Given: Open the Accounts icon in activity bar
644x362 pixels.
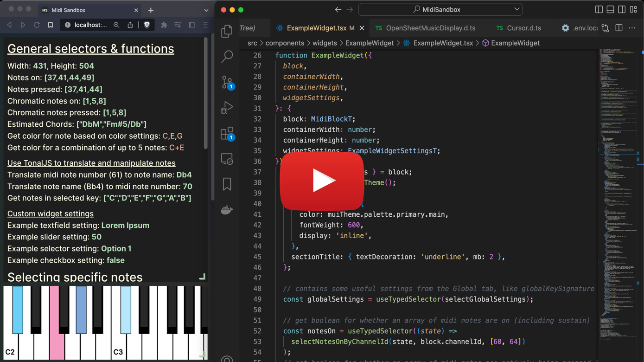Looking at the screenshot, I should (x=227, y=358).
